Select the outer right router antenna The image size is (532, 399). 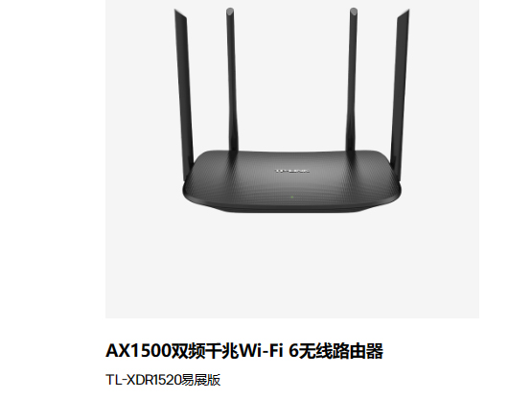(x=400, y=95)
